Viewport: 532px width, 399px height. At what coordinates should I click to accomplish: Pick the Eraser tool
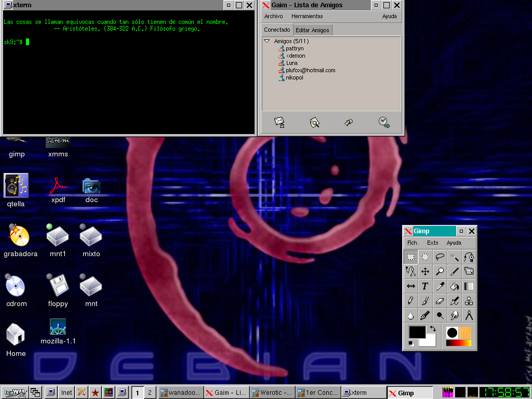pos(440,301)
